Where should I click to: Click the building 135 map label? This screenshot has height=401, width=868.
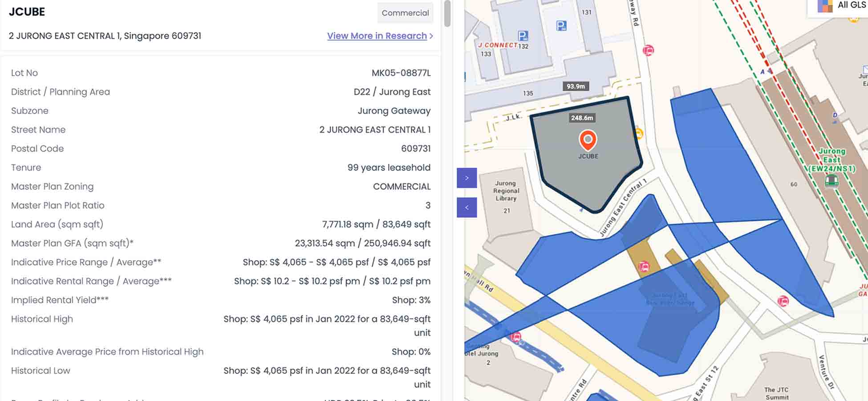(528, 93)
